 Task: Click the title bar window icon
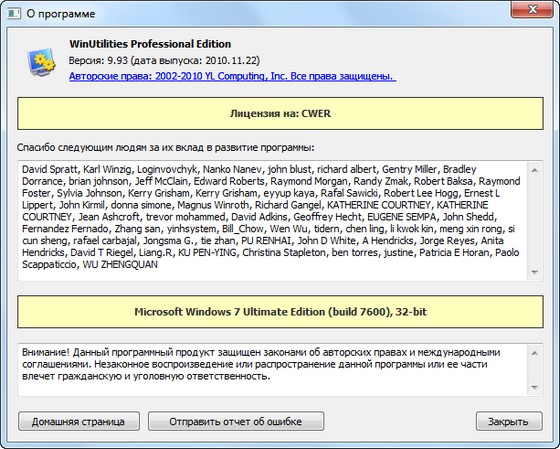14,14
